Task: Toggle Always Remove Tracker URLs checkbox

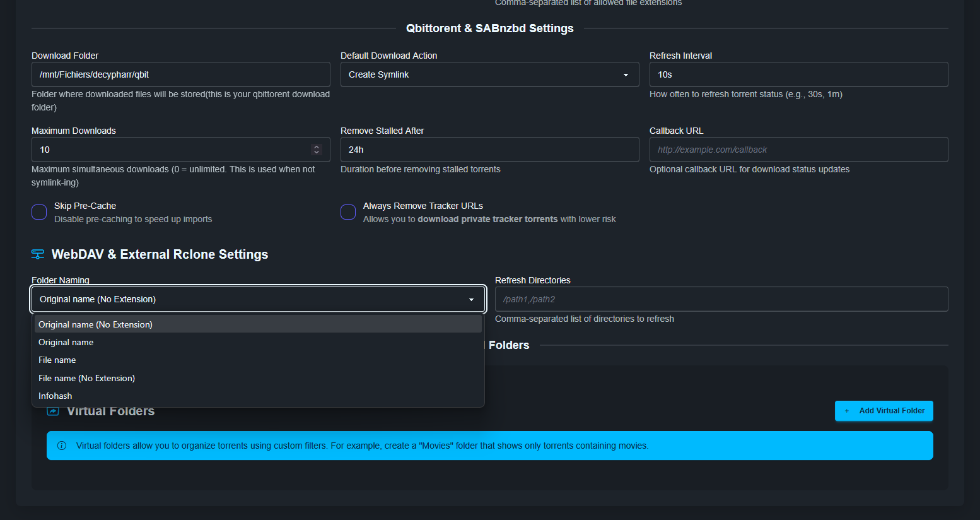Action: tap(348, 212)
